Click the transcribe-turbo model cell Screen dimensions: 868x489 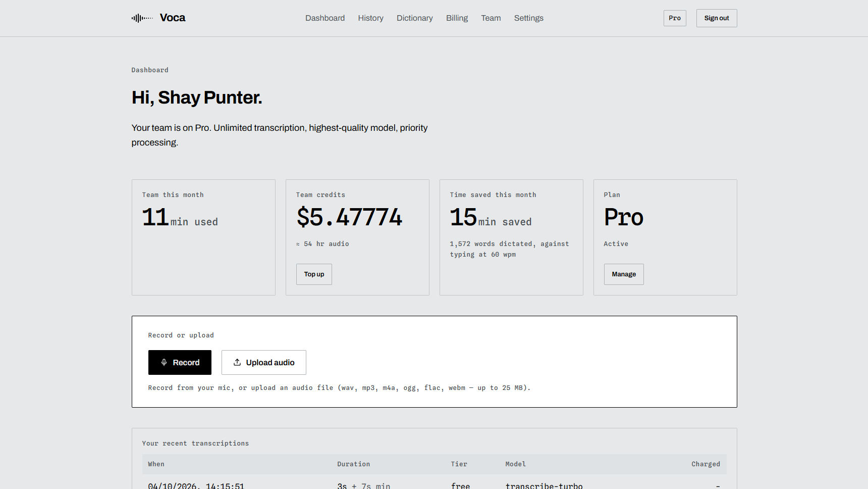point(544,485)
